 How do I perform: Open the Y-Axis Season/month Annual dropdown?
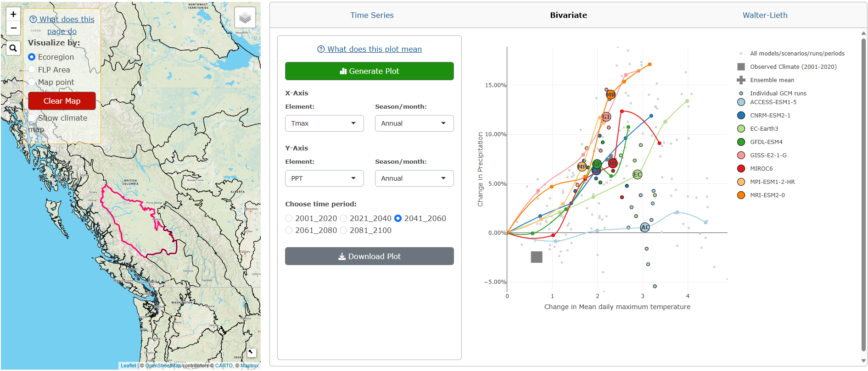coord(414,178)
